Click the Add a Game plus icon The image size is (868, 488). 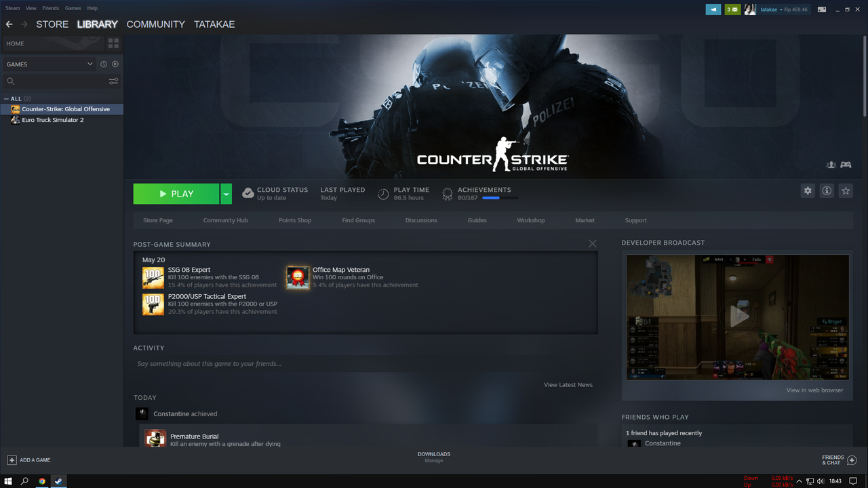coord(12,460)
